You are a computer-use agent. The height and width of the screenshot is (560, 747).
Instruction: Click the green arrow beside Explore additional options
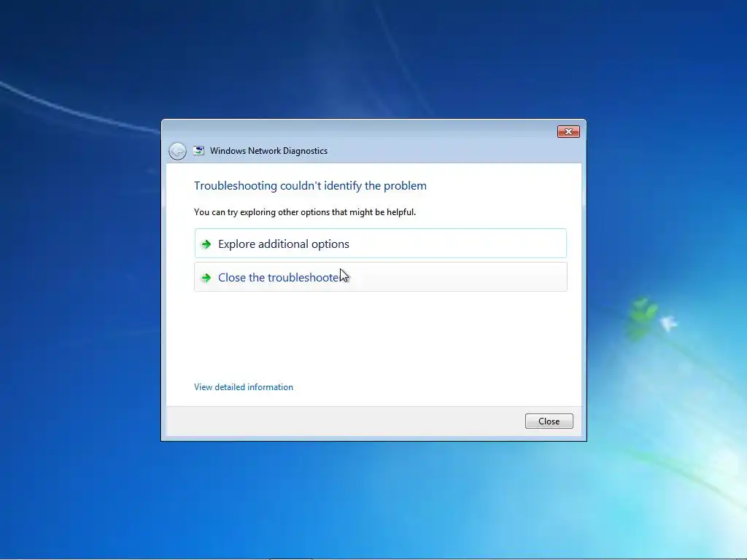[x=206, y=244]
